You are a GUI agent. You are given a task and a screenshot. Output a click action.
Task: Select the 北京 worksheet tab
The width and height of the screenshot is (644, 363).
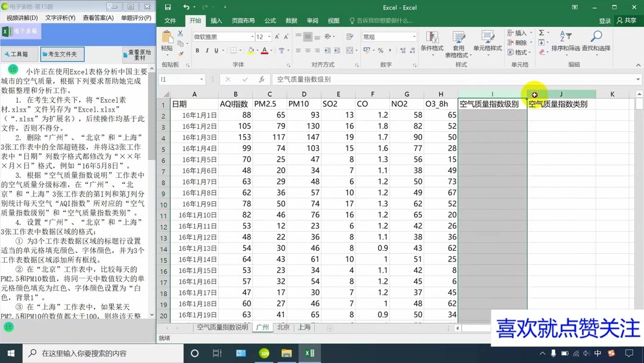(x=283, y=327)
